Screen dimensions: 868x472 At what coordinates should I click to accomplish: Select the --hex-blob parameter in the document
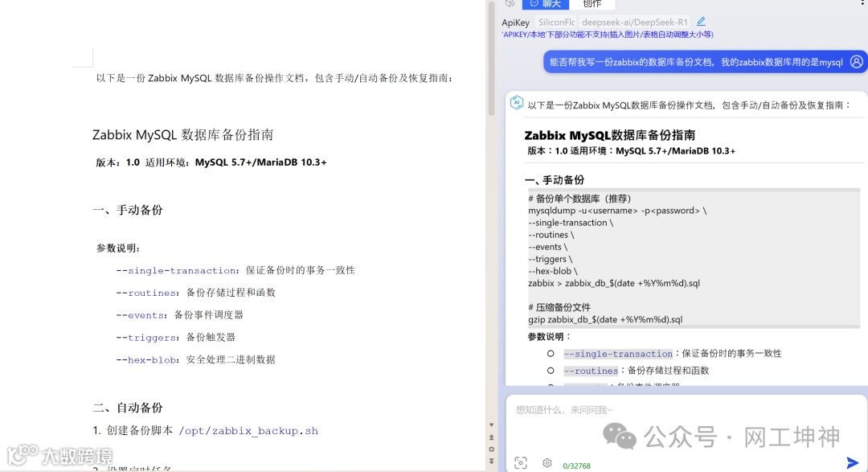[x=145, y=359]
